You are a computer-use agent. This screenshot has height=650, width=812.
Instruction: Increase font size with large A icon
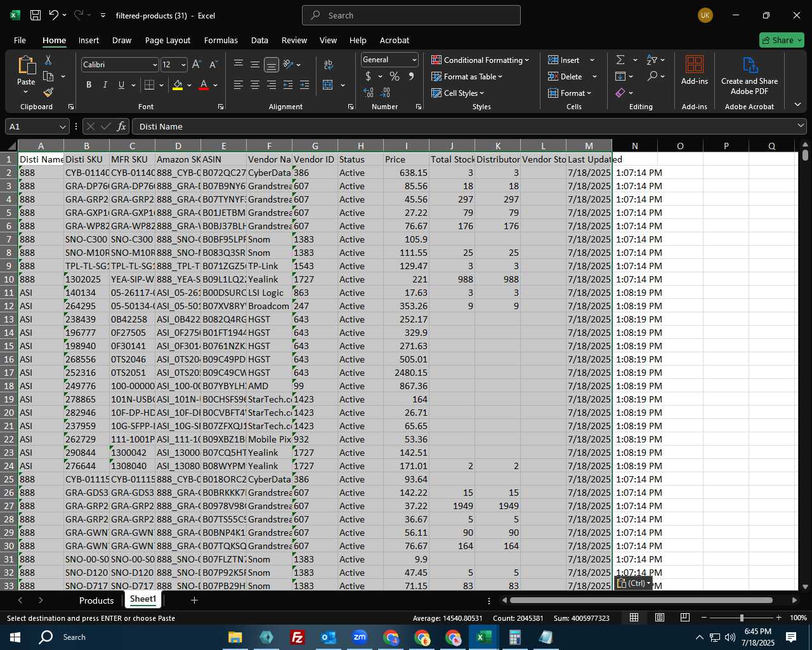click(x=197, y=65)
